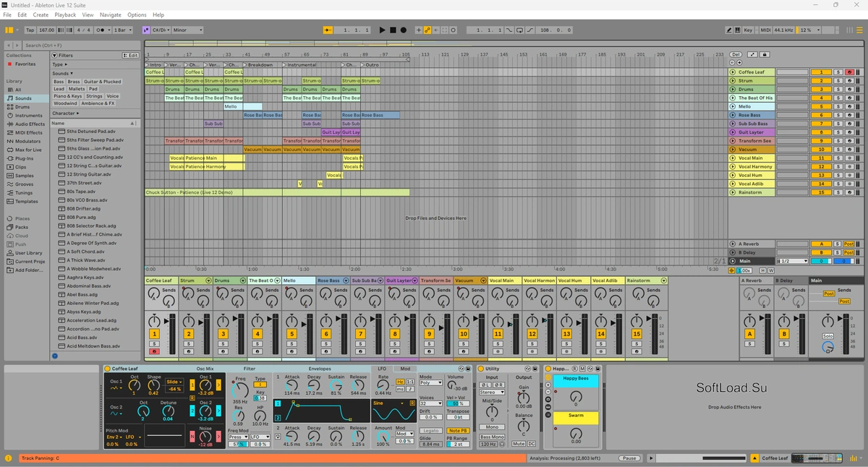This screenshot has height=467, width=868.
Task: Open the zoom percentage 12 % dropdown
Action: point(809,30)
